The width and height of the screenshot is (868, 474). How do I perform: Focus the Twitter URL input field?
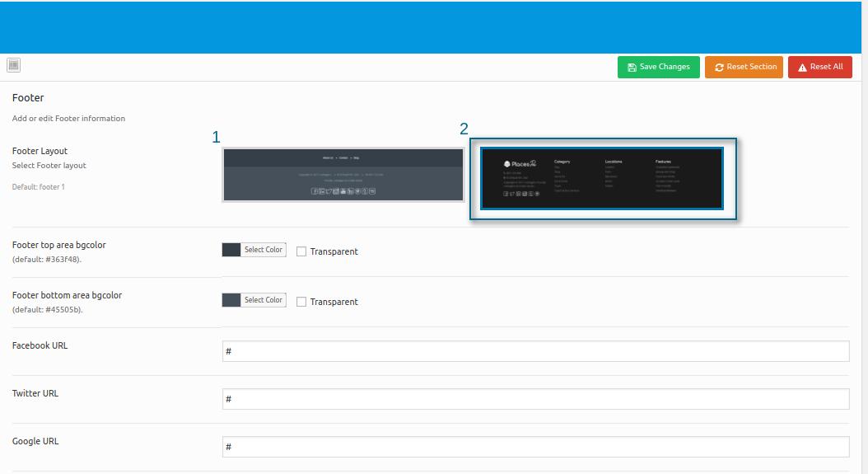[536, 399]
